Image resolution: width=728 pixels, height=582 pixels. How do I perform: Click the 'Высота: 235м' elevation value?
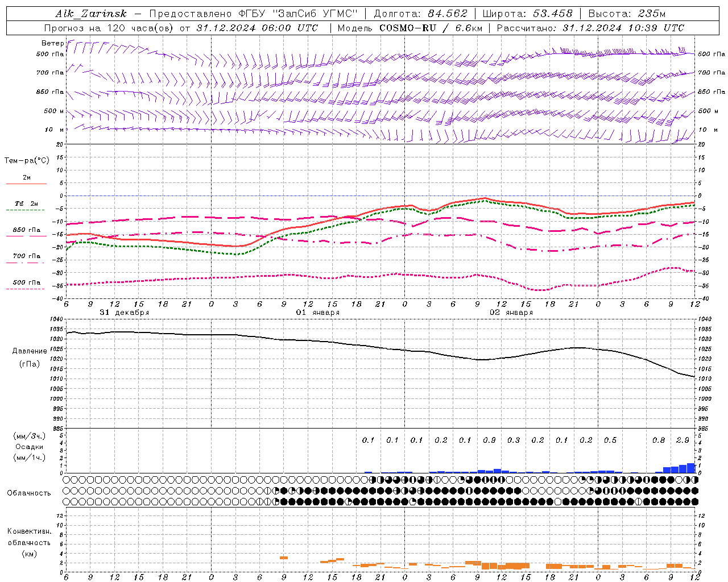click(x=627, y=14)
